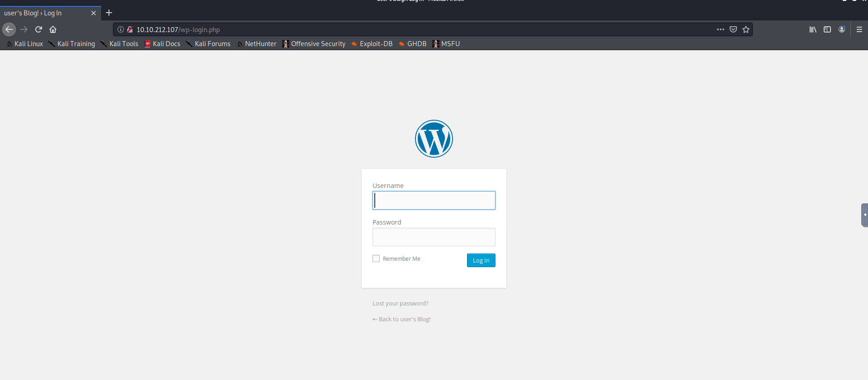
Task: Open a new browser tab
Action: [109, 13]
